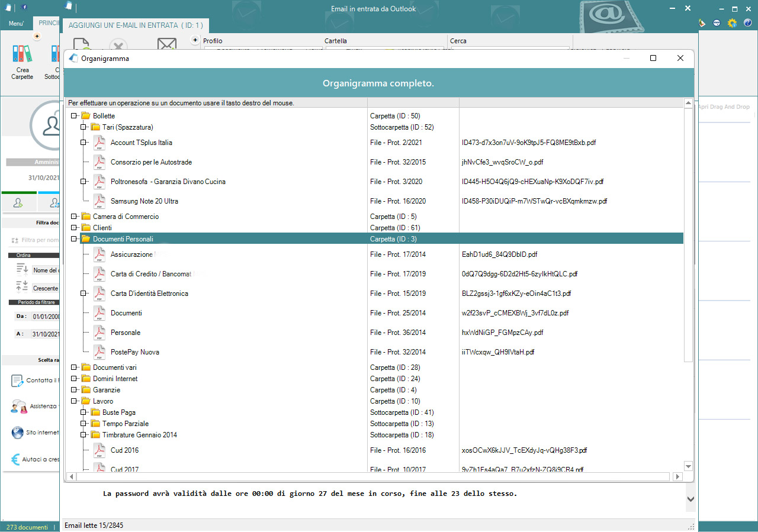Click PDF icon of Assicurazione row
This screenshot has width=758, height=532.
point(99,254)
